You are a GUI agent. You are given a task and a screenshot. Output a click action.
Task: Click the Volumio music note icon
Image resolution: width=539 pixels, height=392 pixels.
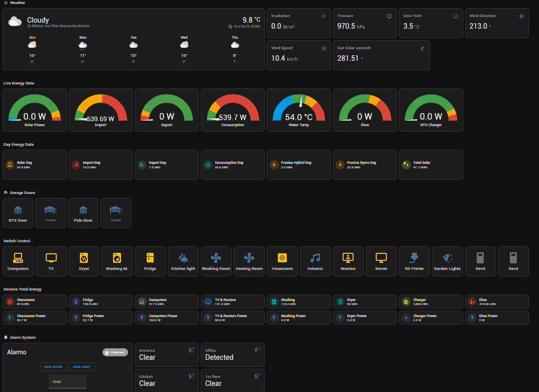pos(315,257)
